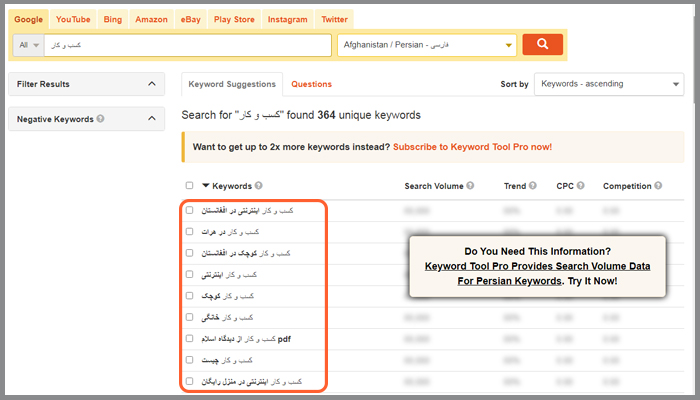Switch to the Play Store tab
This screenshot has height=400, width=700.
point(234,19)
